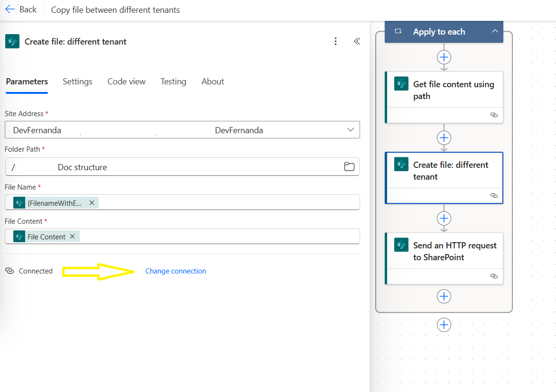The height and width of the screenshot is (392, 556).
Task: Select the Create file: different tenant card
Action: coord(444,178)
